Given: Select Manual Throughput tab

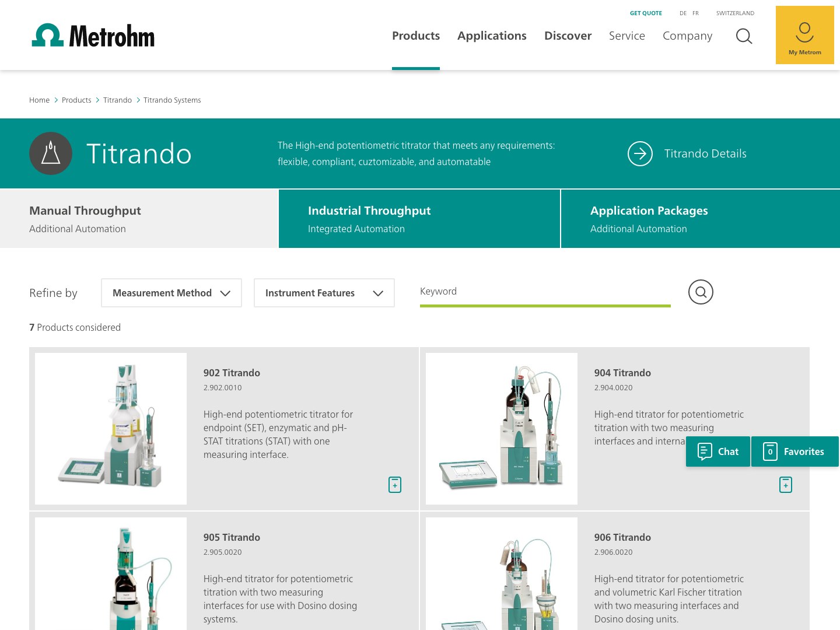Looking at the screenshot, I should click(x=139, y=219).
